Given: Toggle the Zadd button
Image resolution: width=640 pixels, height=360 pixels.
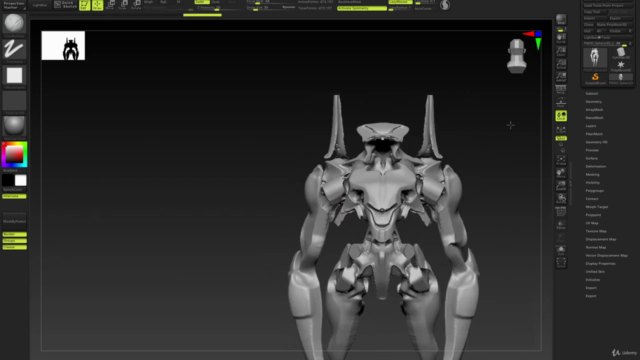Looking at the screenshot, I should click(x=202, y=2).
